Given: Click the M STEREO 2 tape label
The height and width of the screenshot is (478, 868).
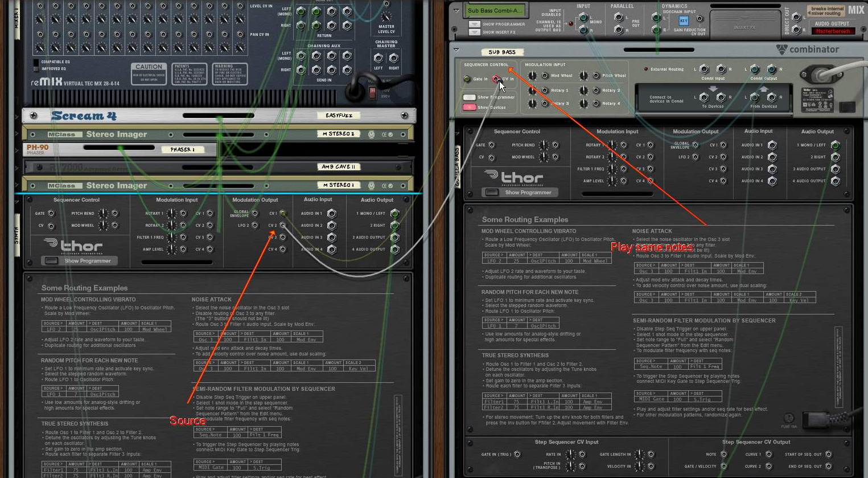Looking at the screenshot, I should [339, 134].
